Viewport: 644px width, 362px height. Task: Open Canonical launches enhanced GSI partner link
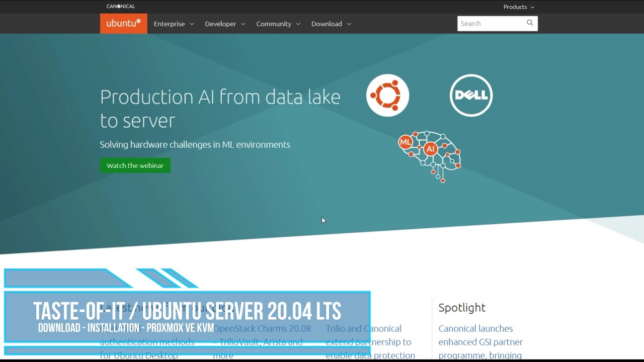coord(480,342)
